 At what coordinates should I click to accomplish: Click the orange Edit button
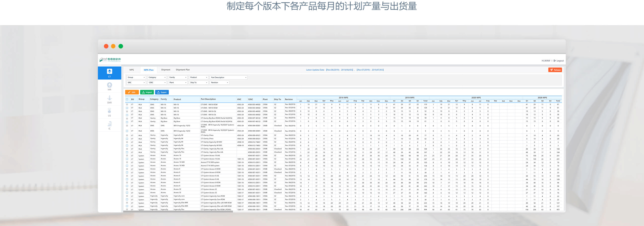(x=132, y=92)
